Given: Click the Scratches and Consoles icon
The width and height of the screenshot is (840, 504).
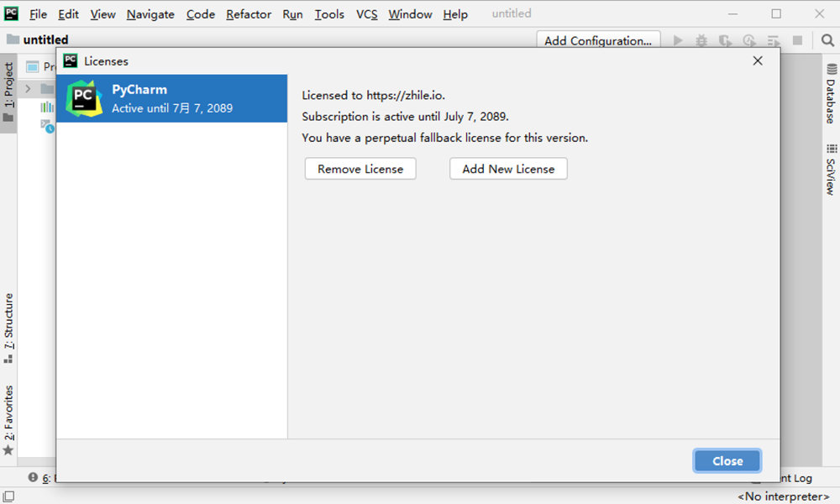Looking at the screenshot, I should [47, 126].
